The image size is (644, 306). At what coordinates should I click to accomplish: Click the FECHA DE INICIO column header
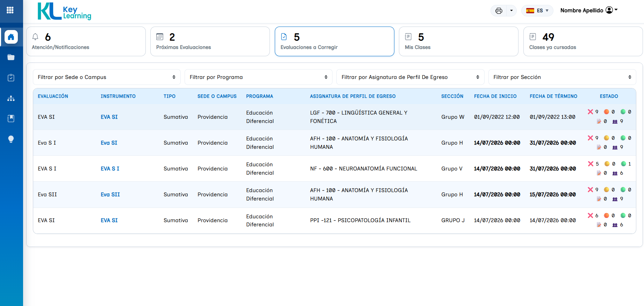495,96
